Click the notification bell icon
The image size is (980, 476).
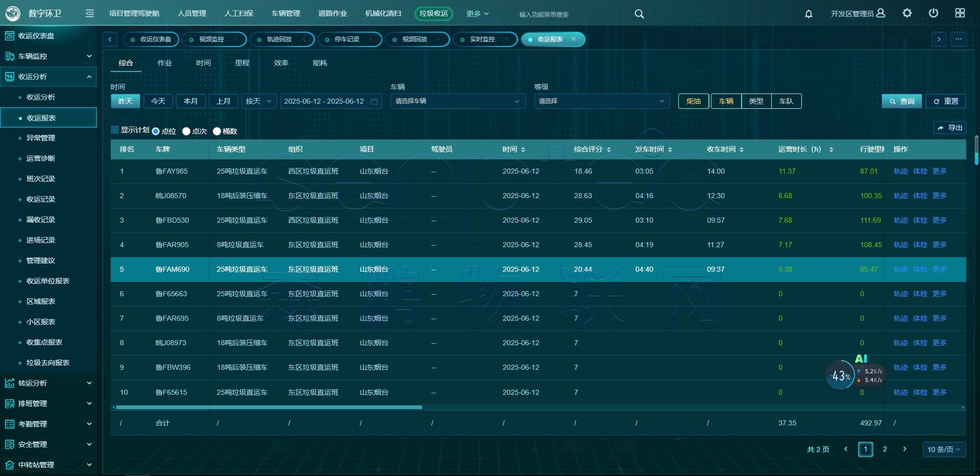coord(808,14)
